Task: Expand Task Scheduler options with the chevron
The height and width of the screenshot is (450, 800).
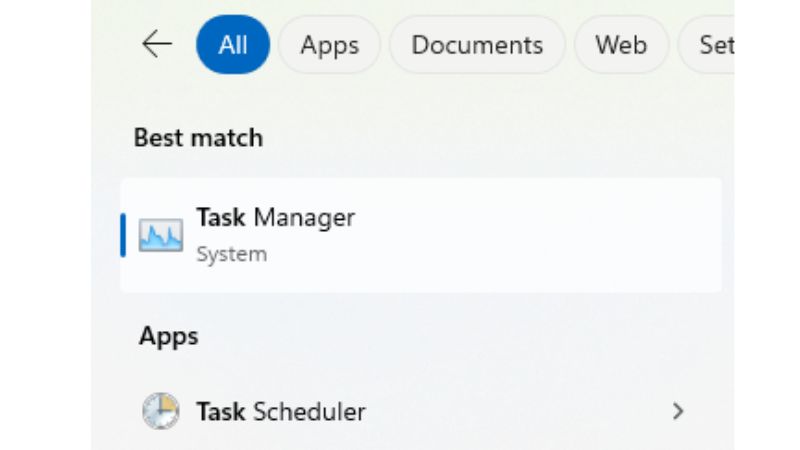Action: point(678,411)
